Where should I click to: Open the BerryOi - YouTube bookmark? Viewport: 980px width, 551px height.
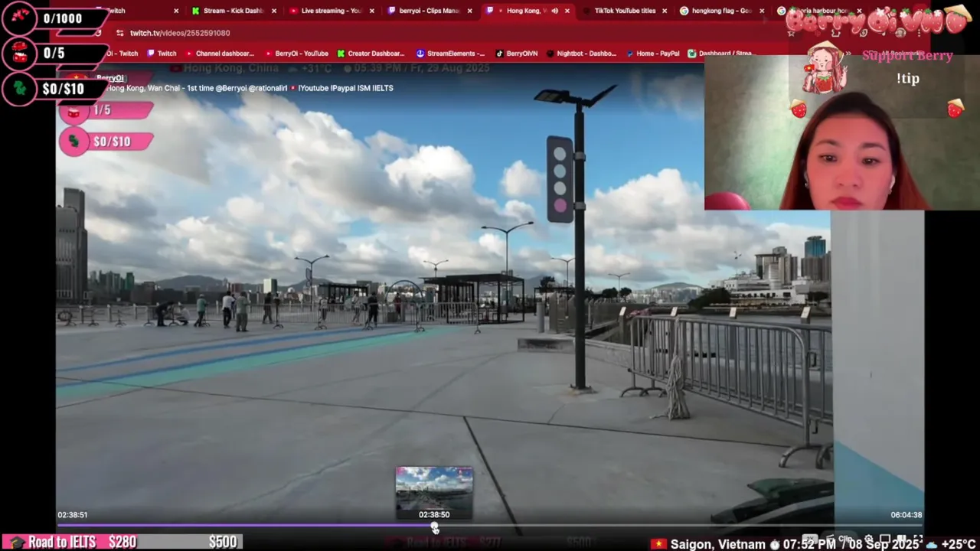tap(296, 54)
